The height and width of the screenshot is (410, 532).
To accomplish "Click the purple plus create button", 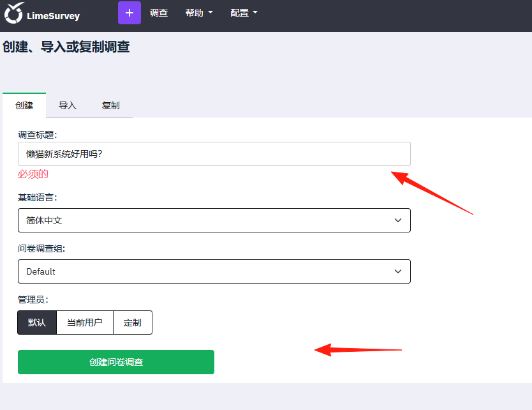I will coord(129,13).
